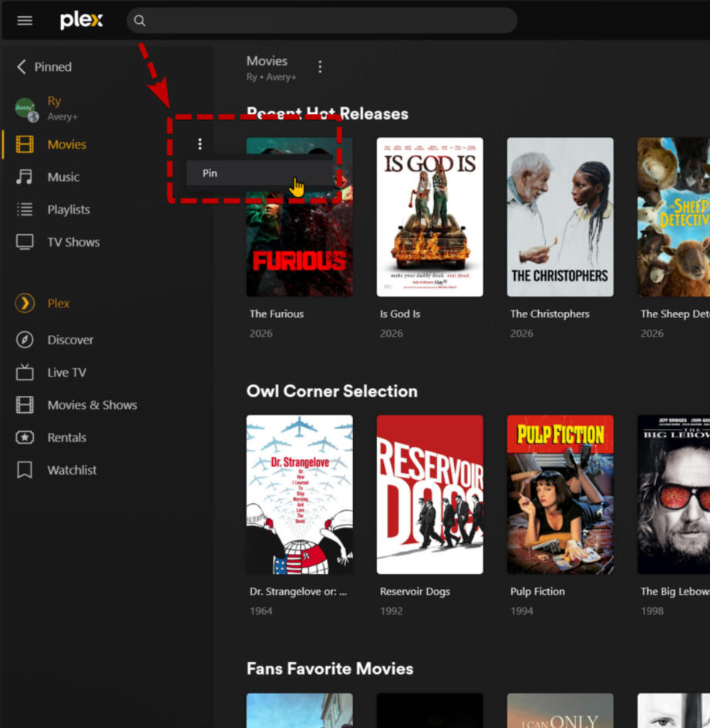Open Watchlist in the sidebar
710x728 pixels.
(x=72, y=470)
